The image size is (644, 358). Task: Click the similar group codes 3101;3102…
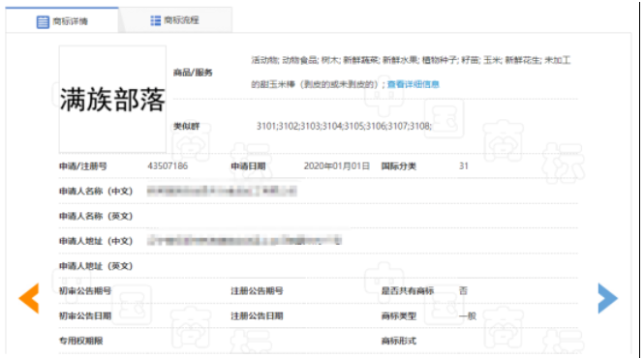pyautogui.click(x=344, y=126)
